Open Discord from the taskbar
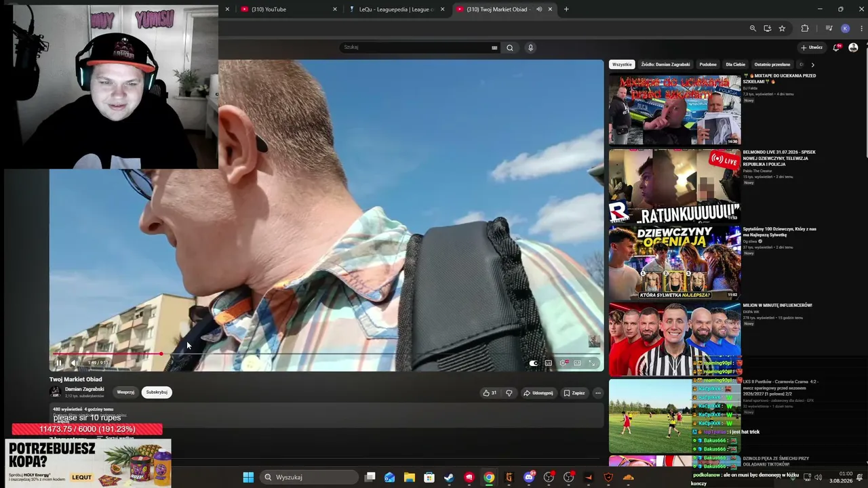The width and height of the screenshot is (868, 488). 529,477
